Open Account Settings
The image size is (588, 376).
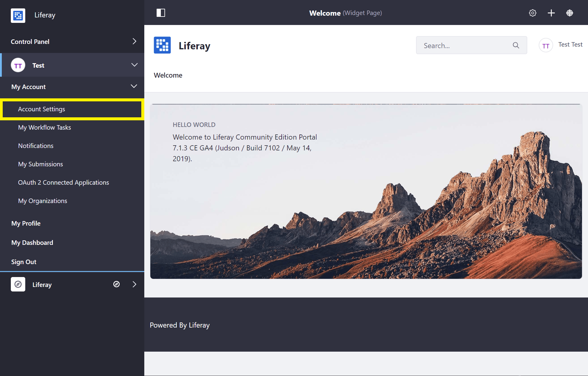tap(72, 109)
